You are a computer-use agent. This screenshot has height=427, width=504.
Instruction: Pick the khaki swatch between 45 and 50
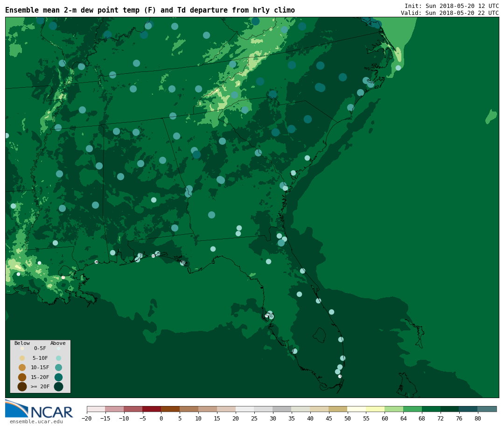(x=338, y=409)
